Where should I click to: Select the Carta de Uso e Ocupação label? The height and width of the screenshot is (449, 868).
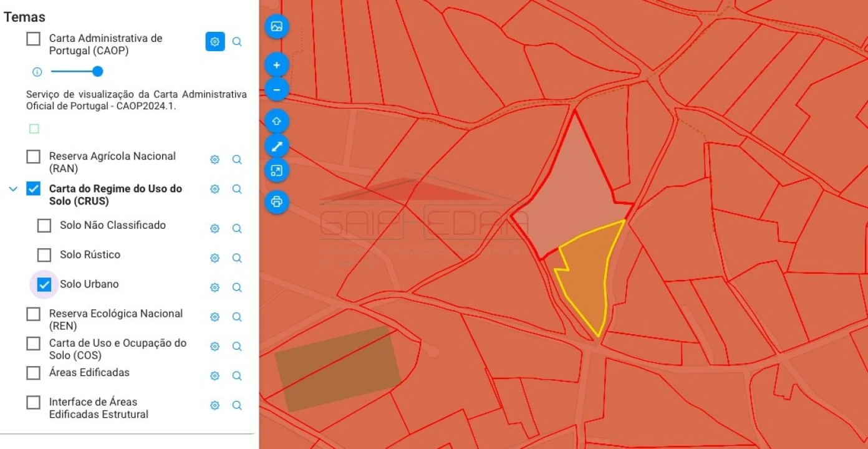[117, 349]
